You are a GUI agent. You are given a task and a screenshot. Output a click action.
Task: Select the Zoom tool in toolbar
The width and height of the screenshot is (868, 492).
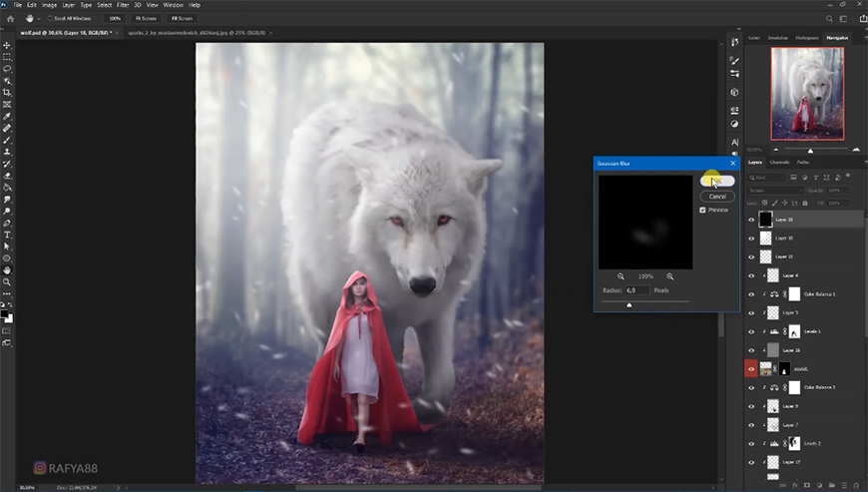coord(7,282)
